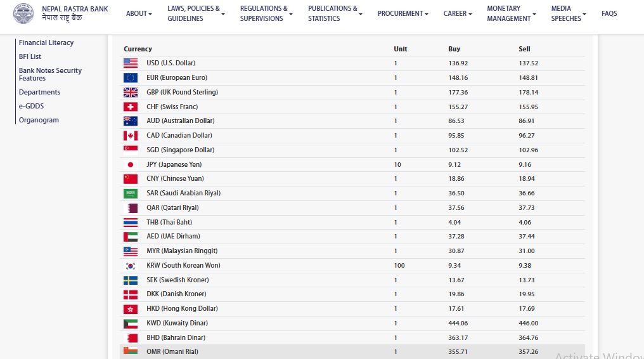The height and width of the screenshot is (359, 644).
Task: Expand the About dropdown menu
Action: (x=139, y=13)
